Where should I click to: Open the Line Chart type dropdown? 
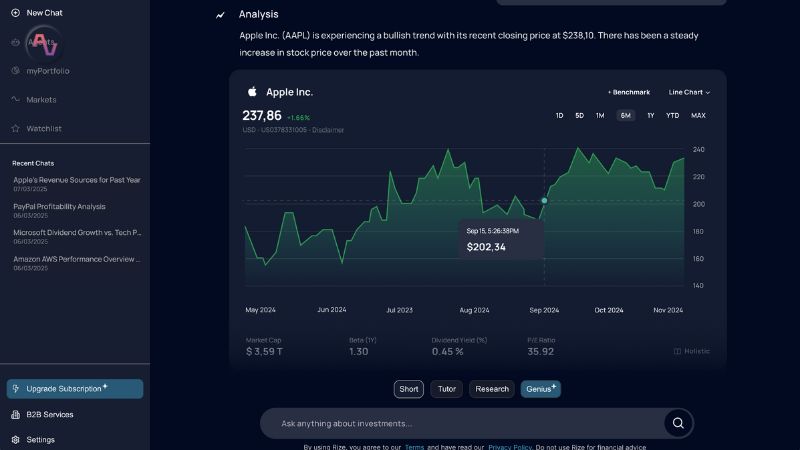coord(689,92)
